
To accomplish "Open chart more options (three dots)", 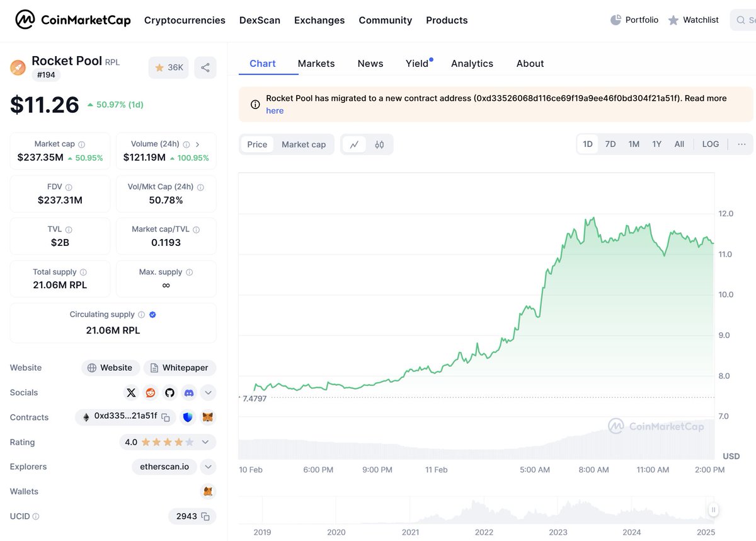I will tap(742, 144).
